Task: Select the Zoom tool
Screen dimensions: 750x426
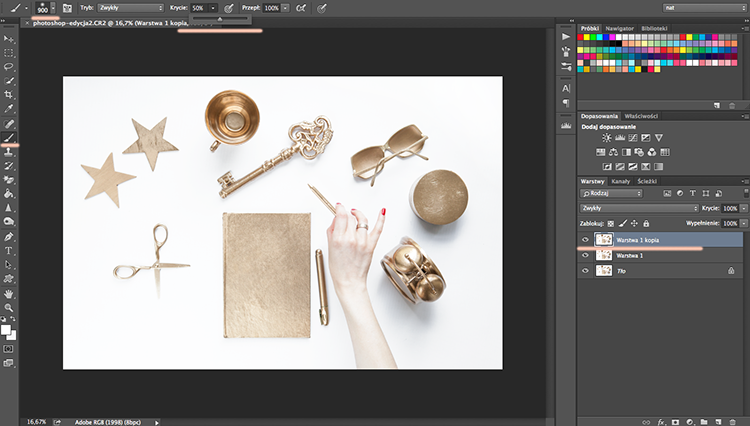Action: [x=9, y=308]
